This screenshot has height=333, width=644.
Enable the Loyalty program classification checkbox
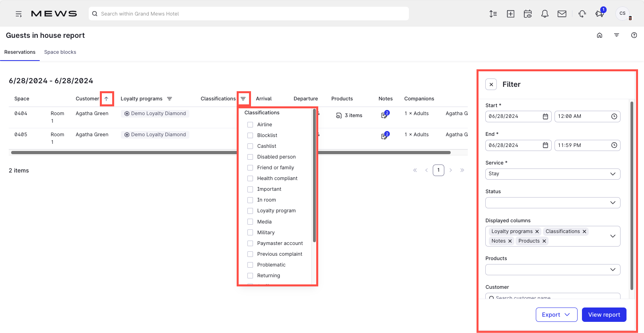pyautogui.click(x=250, y=211)
